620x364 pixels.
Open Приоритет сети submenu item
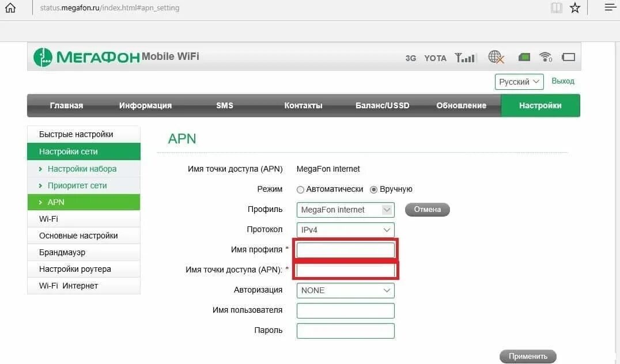pos(84,185)
